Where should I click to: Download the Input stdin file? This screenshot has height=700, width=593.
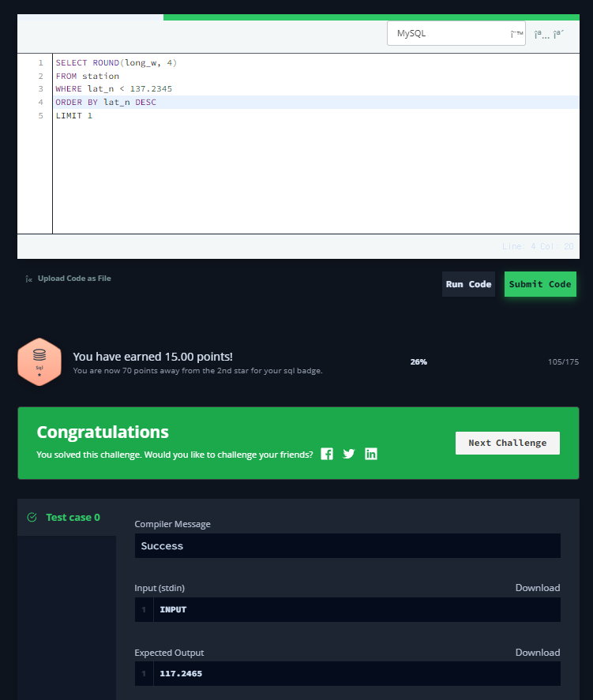(x=538, y=587)
